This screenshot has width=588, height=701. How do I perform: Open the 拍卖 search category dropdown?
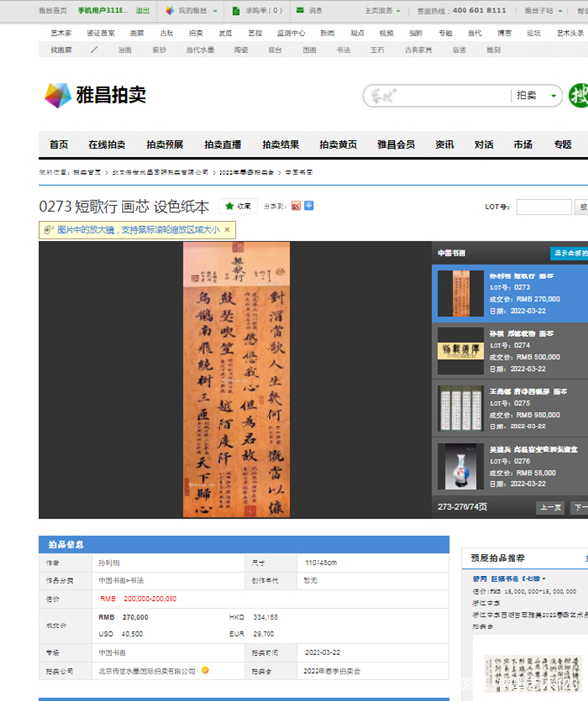(536, 95)
